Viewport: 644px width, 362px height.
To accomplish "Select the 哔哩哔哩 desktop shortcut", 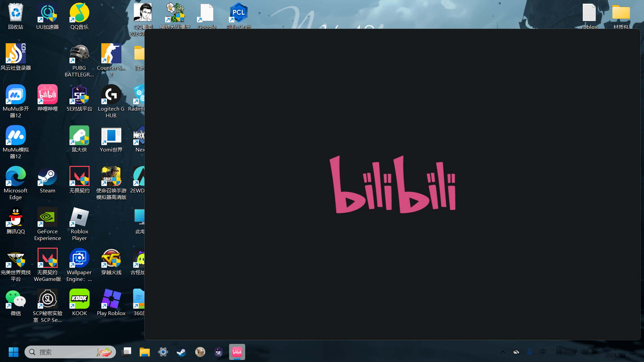I will point(47,98).
